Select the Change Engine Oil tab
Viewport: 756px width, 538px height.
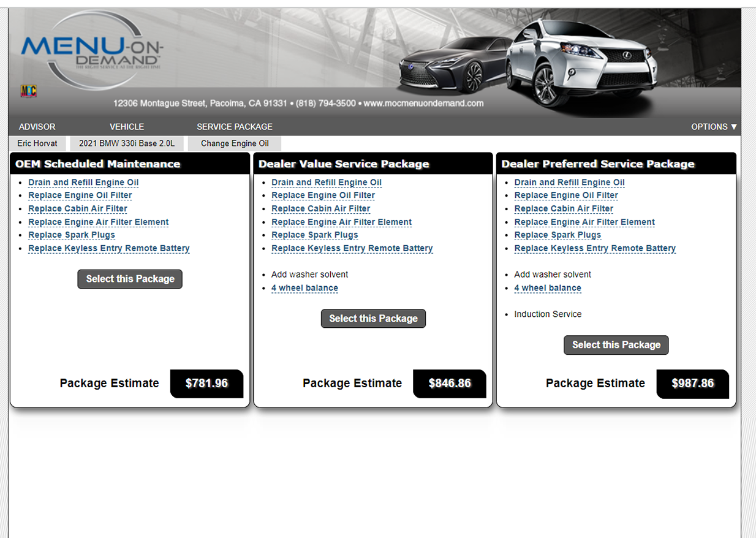click(235, 143)
